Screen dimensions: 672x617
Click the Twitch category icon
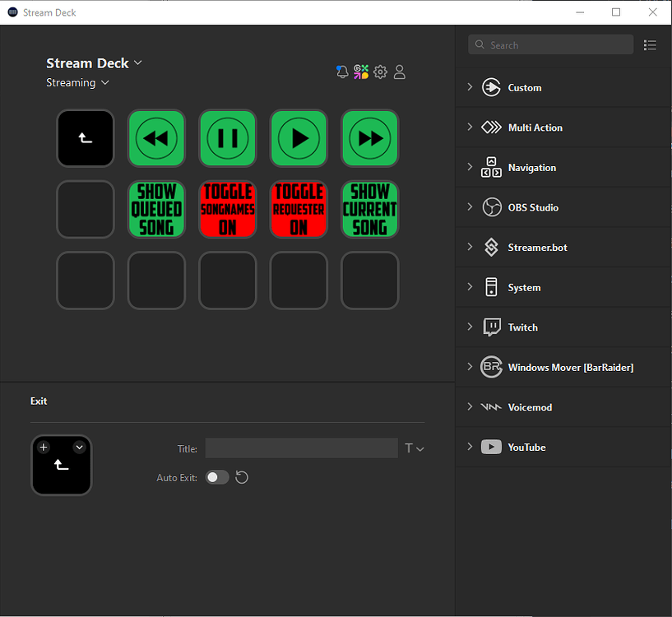pyautogui.click(x=492, y=327)
